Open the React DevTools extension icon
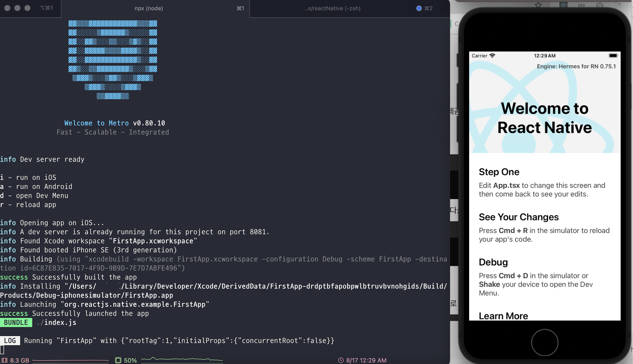633x364 pixels. point(563,5)
